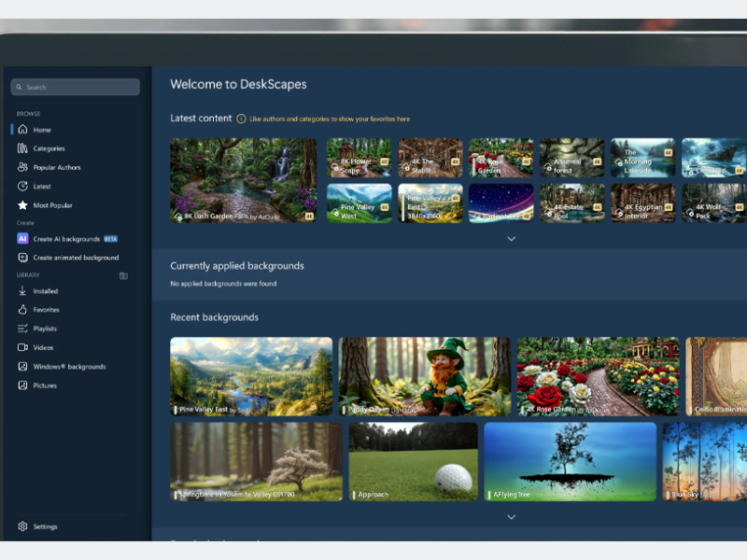Click the Videos camera icon
This screenshot has height=560, width=747.
22,347
